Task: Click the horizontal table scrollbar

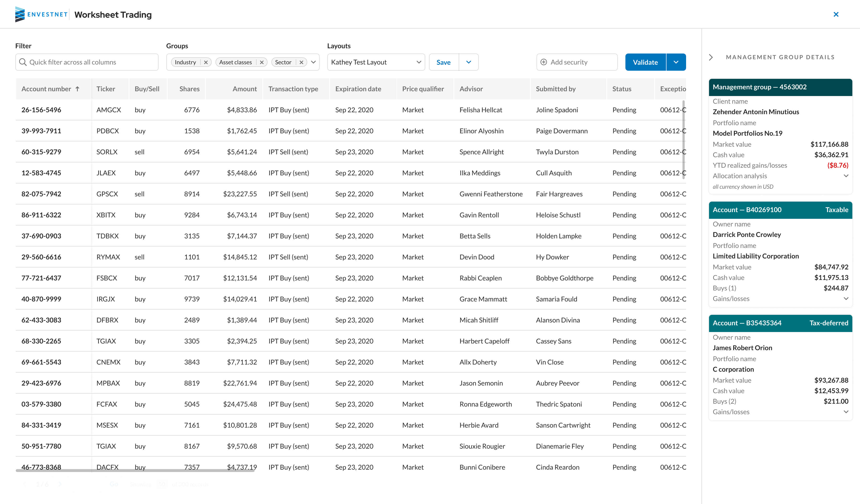Action: point(135,471)
